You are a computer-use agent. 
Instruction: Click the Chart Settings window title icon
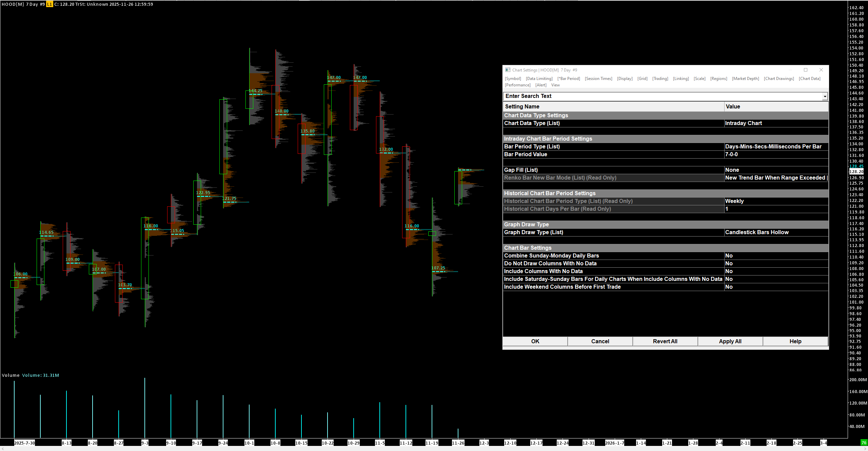click(x=508, y=70)
